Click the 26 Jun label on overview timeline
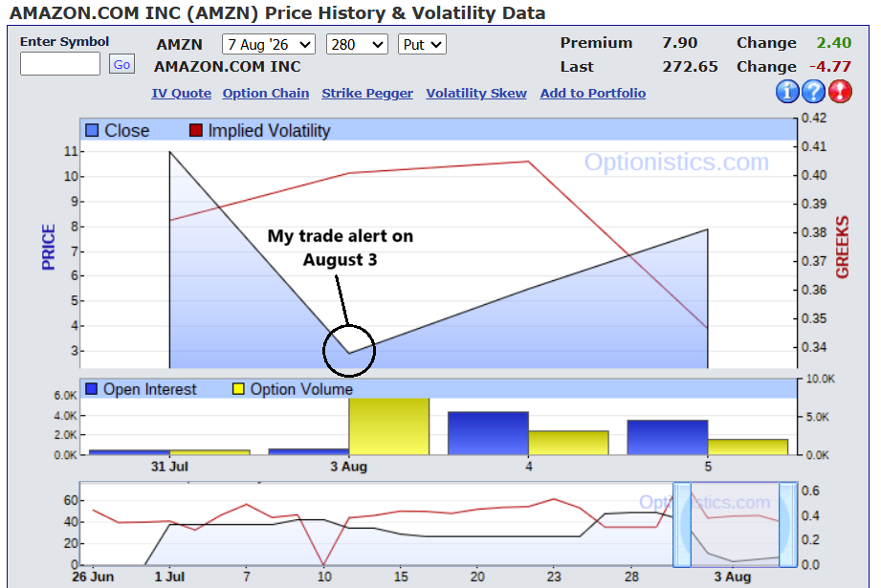881x588 pixels. [93, 577]
